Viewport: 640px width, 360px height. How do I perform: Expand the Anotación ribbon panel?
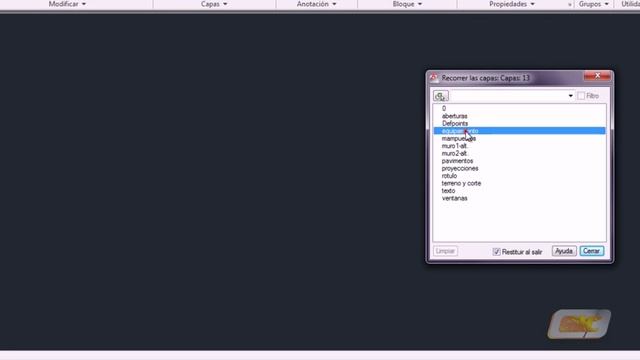(316, 4)
